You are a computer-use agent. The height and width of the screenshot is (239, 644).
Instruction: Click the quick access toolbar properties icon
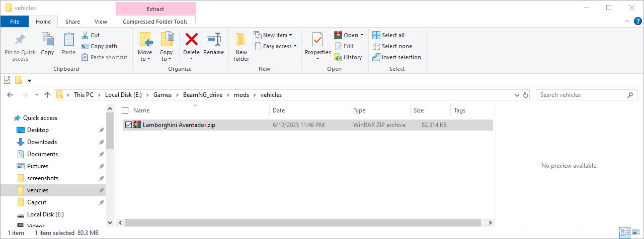click(7, 80)
